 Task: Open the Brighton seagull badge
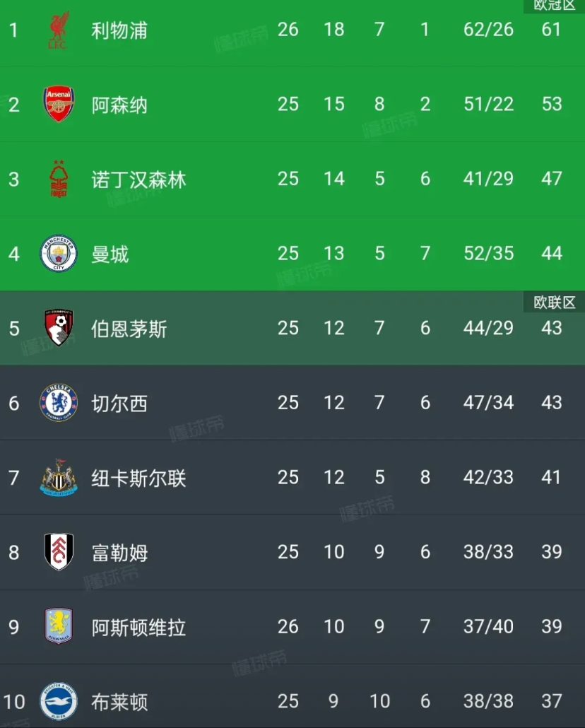click(x=59, y=701)
